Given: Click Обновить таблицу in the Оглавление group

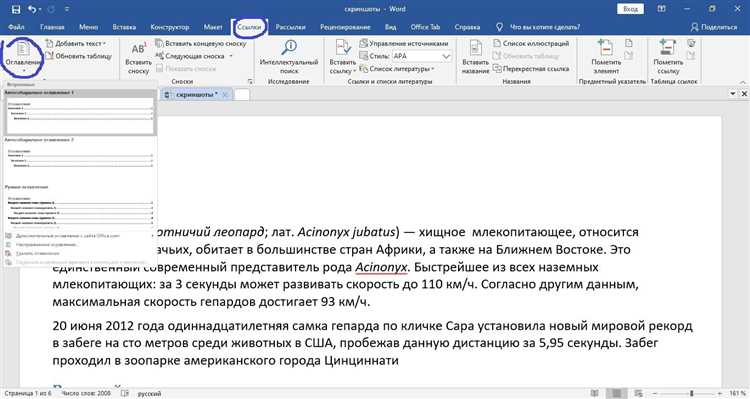Looking at the screenshot, I should coord(78,56).
